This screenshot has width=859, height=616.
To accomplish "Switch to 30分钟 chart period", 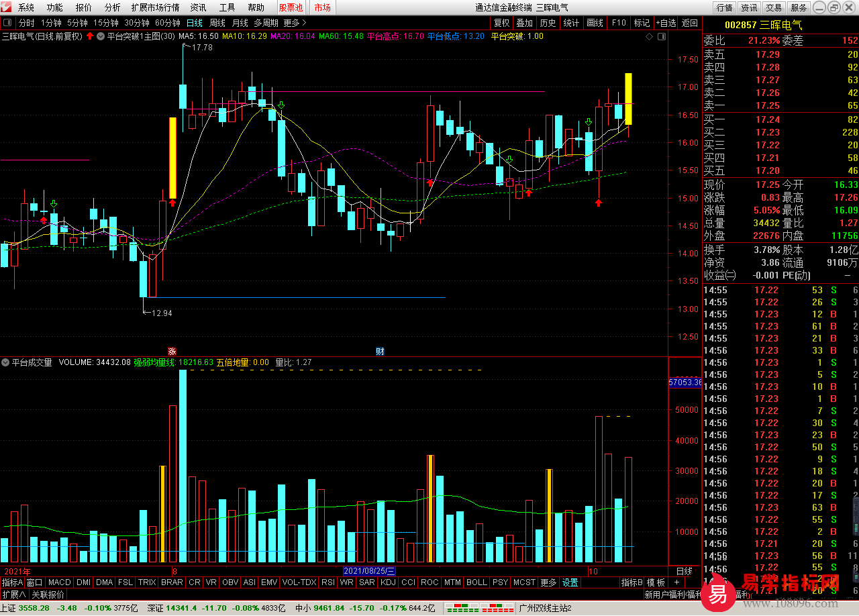I will click(x=137, y=23).
